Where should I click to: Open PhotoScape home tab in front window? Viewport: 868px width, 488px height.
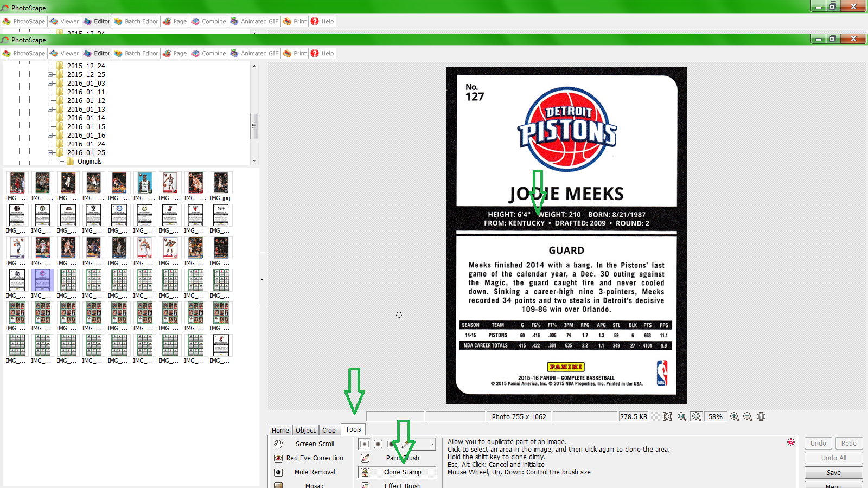24,53
